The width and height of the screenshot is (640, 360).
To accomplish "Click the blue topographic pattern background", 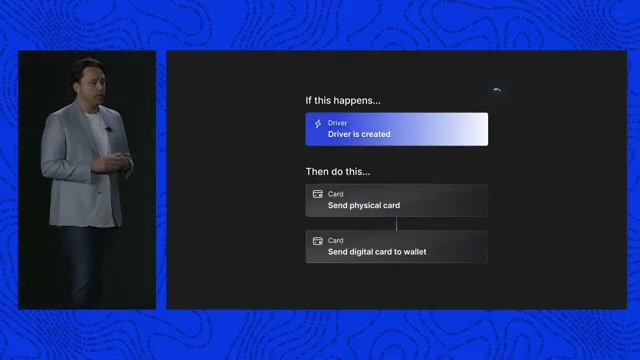I will pyautogui.click(x=318, y=24).
